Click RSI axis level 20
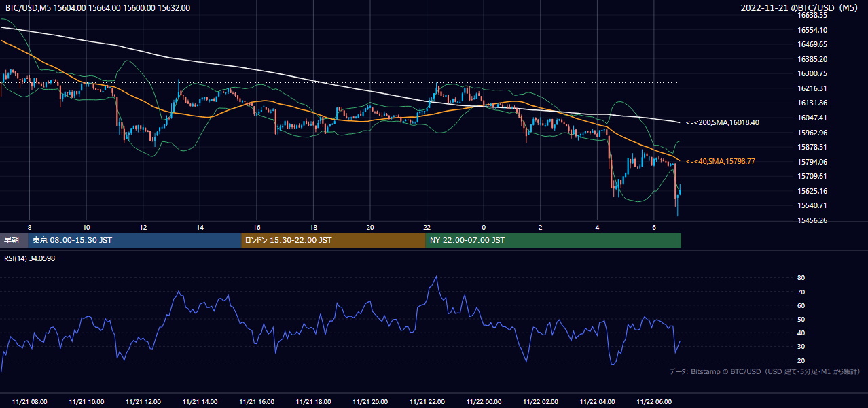 pyautogui.click(x=801, y=360)
